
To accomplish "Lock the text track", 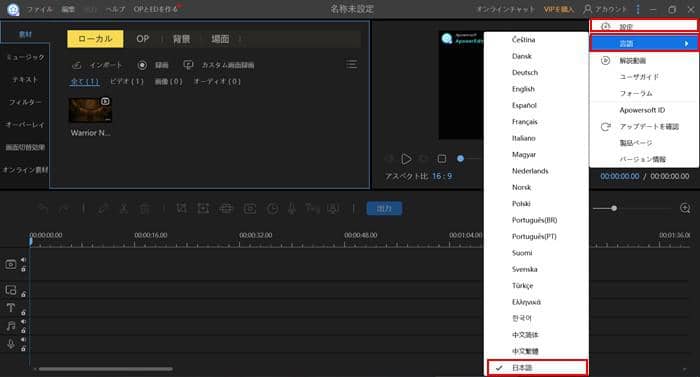I will (23, 312).
